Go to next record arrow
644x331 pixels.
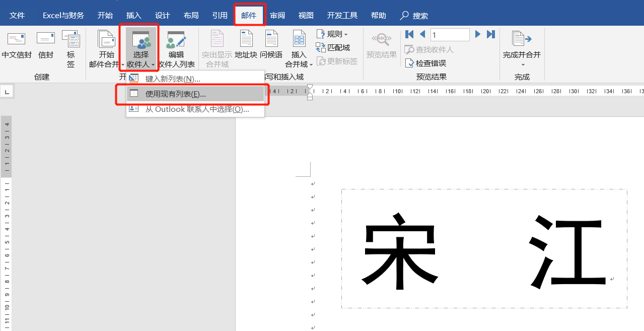point(478,34)
